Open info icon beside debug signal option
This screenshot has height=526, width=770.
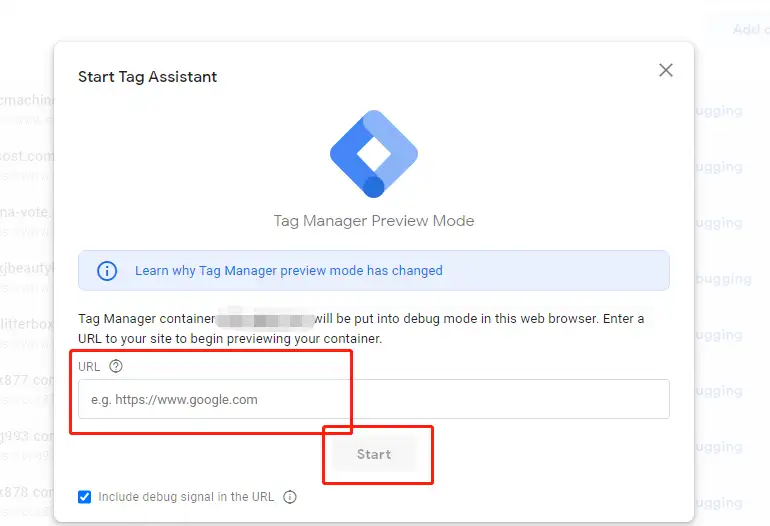(x=290, y=497)
